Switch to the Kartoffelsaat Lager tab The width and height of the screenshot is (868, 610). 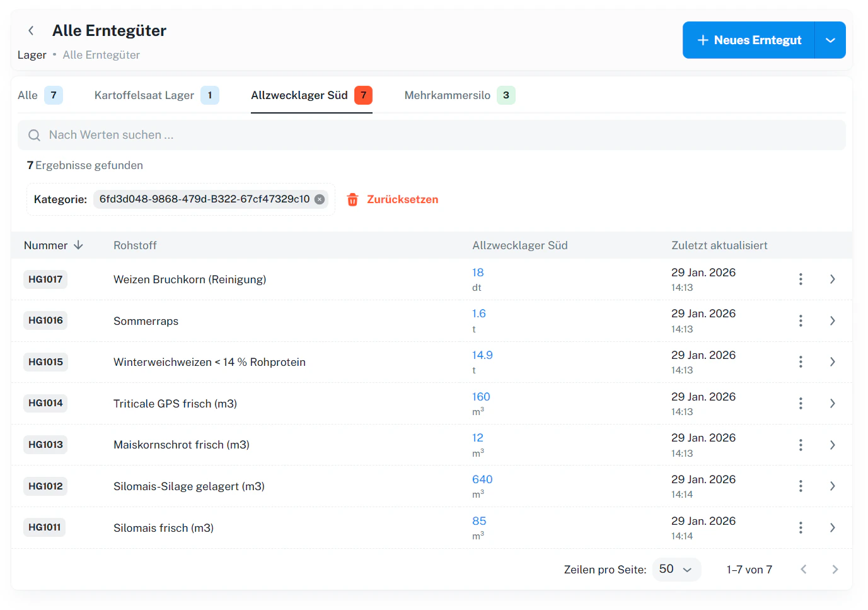[x=144, y=95]
